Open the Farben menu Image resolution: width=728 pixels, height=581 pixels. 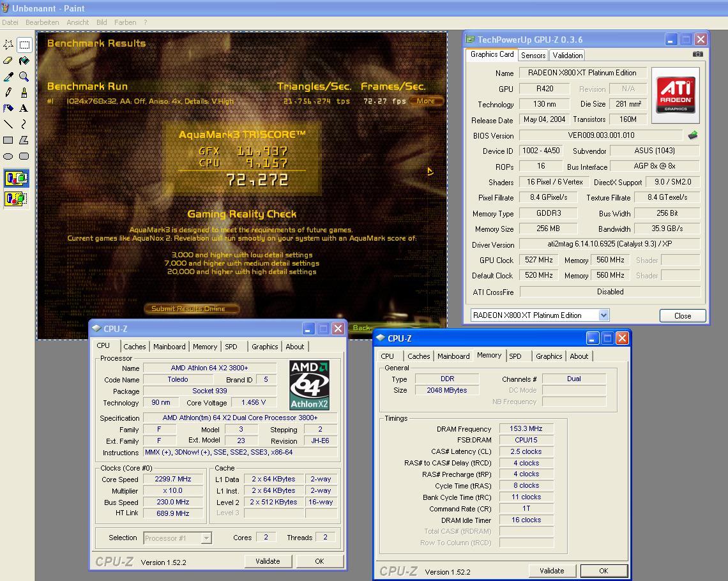125,22
